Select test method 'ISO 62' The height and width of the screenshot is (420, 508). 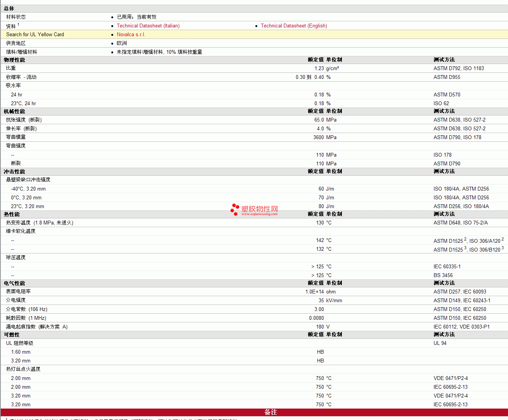441,104
